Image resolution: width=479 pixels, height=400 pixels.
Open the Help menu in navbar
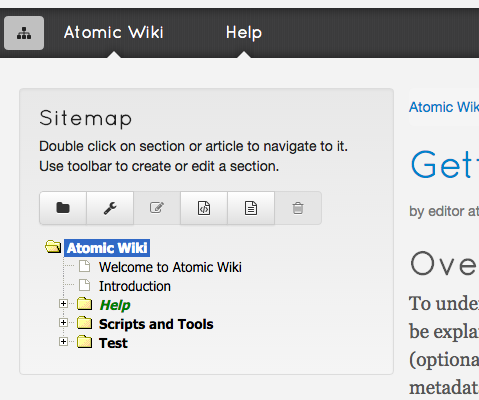[244, 33]
